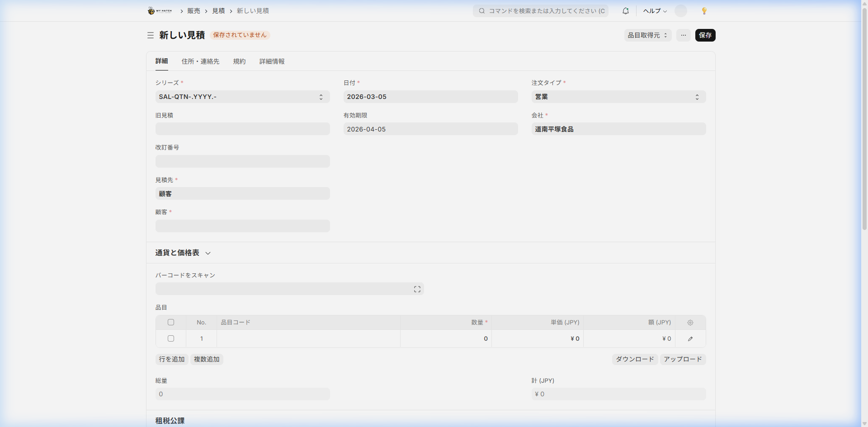Check the row 1 item checkbox
868x427 pixels.
tap(171, 339)
